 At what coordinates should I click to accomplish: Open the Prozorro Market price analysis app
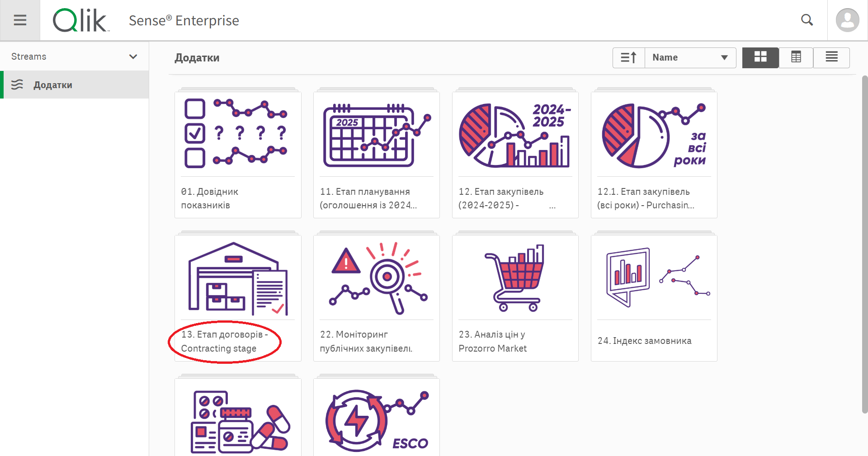click(515, 278)
